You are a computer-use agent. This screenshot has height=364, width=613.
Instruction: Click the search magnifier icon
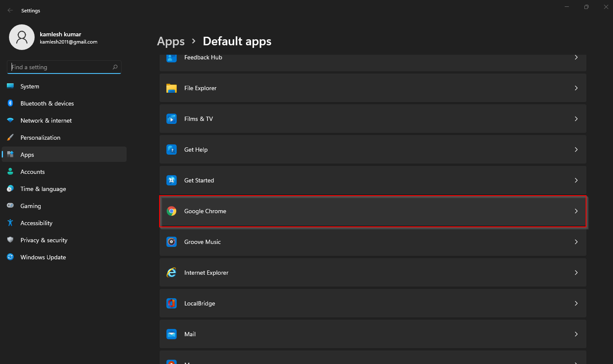tap(115, 67)
